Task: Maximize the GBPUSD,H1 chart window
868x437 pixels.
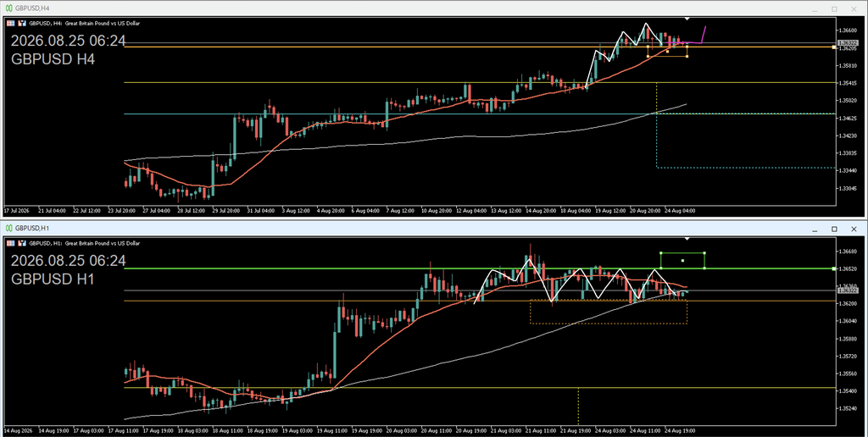Action: pyautogui.click(x=834, y=229)
